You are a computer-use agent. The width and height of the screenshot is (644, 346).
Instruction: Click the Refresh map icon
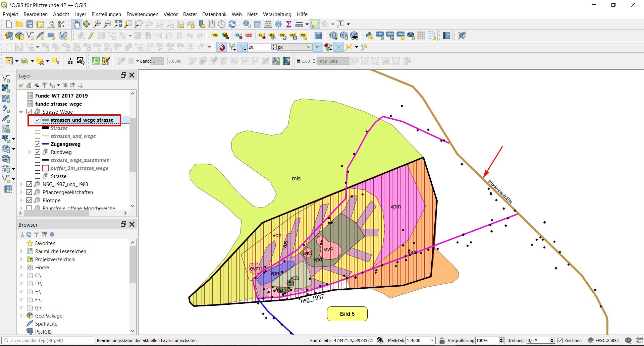click(x=232, y=24)
